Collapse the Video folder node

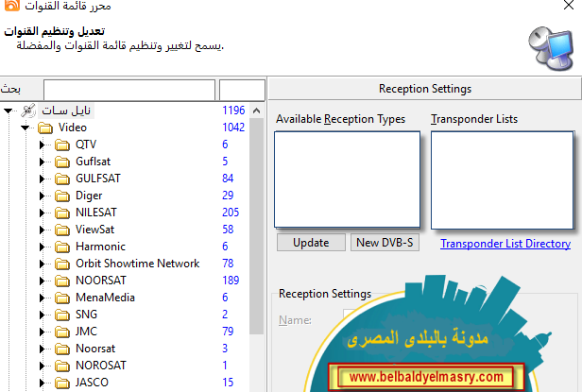(25, 128)
